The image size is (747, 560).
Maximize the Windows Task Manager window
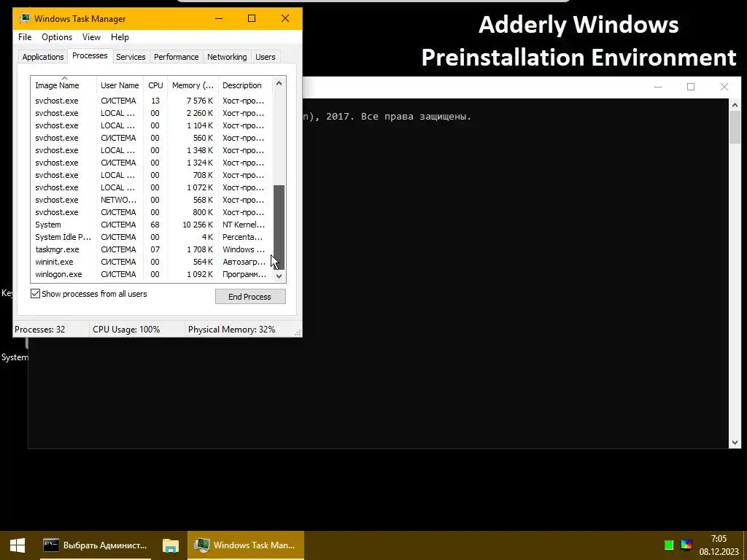pos(252,18)
